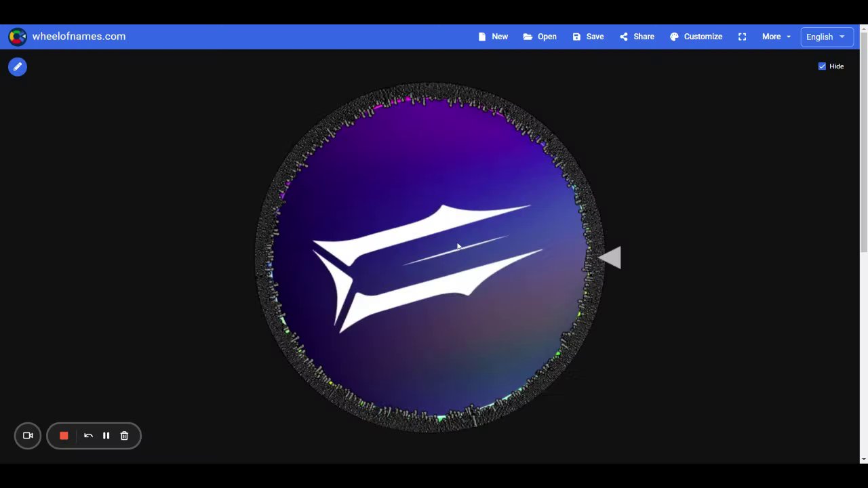Toggle the recorder camera icon

pos(28,436)
